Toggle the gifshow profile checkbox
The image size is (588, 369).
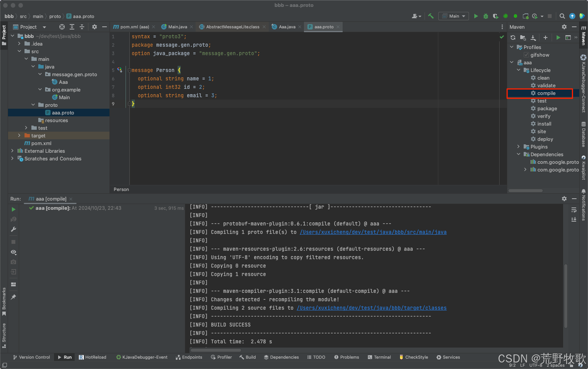tap(526, 55)
